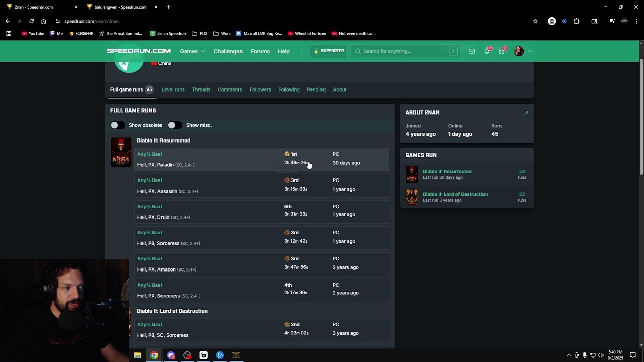Close the 2nan Speedrun.com tab
Screen dimensions: 644x362
point(76,7)
